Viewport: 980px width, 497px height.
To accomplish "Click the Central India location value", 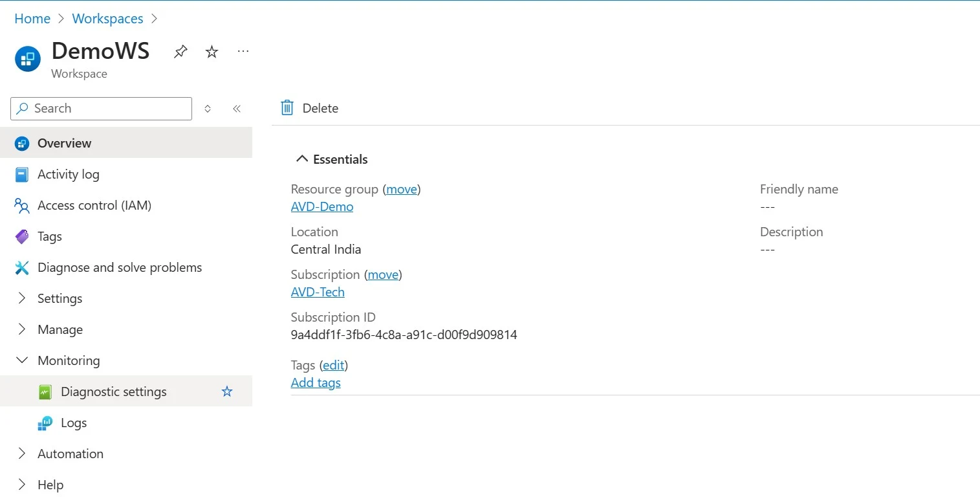I will 326,249.
